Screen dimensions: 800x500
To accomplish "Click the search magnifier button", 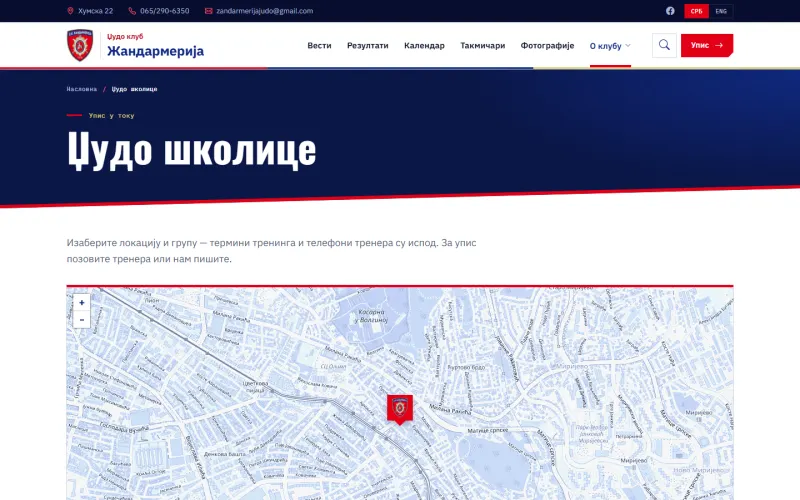I will 664,45.
